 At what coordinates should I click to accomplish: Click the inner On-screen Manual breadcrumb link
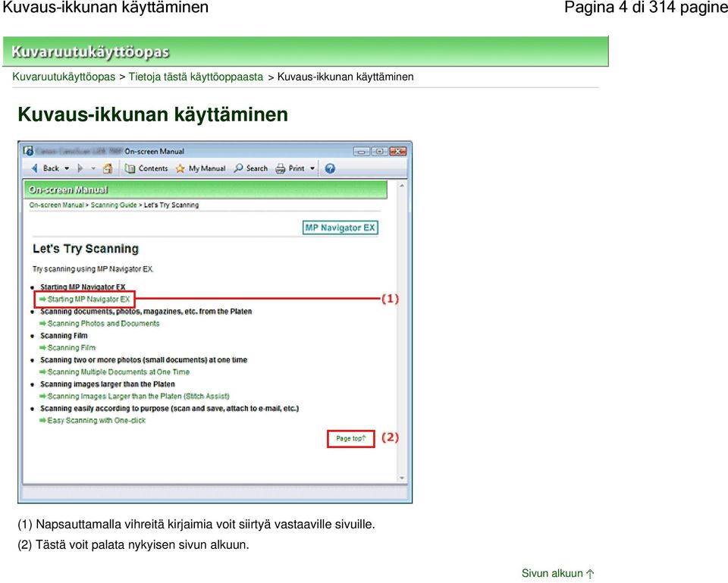(56, 205)
